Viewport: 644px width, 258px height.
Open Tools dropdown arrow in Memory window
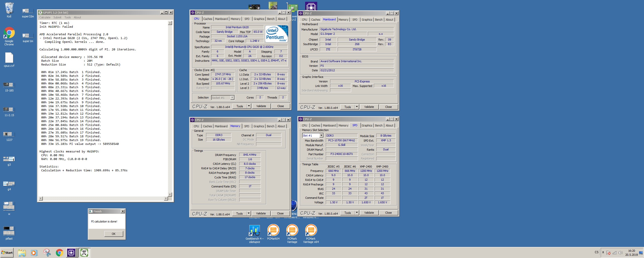pyautogui.click(x=249, y=213)
